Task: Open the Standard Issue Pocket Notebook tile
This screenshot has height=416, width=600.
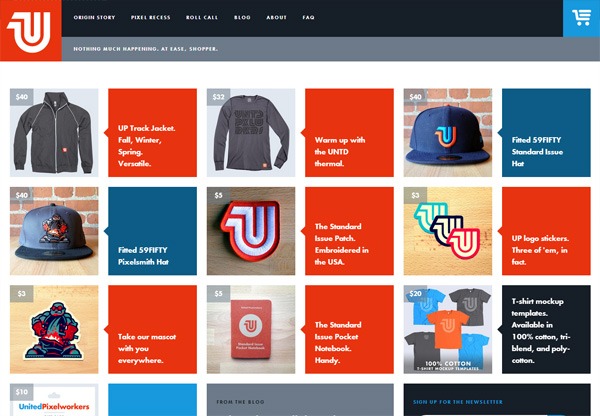Action: (349, 330)
